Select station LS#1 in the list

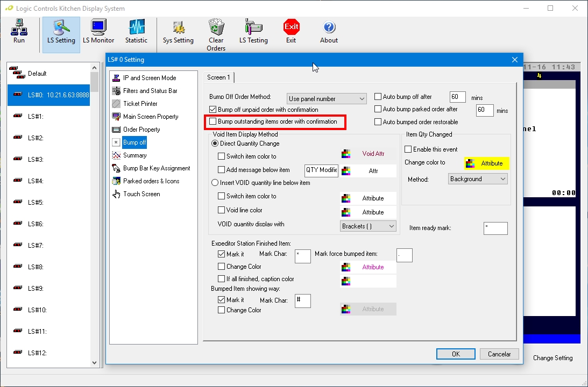49,117
